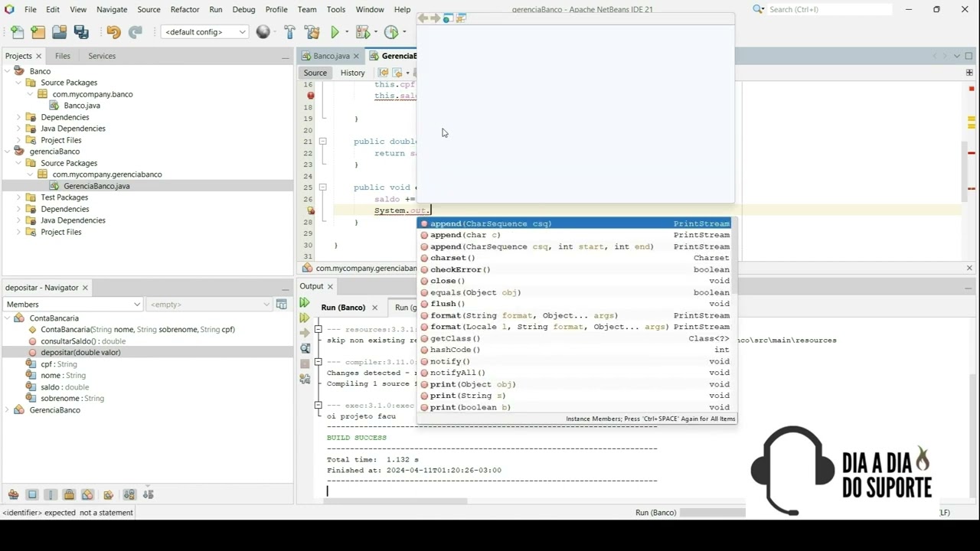The image size is (980, 551).
Task: Open the Members dropdown in Navigator
Action: point(73,305)
